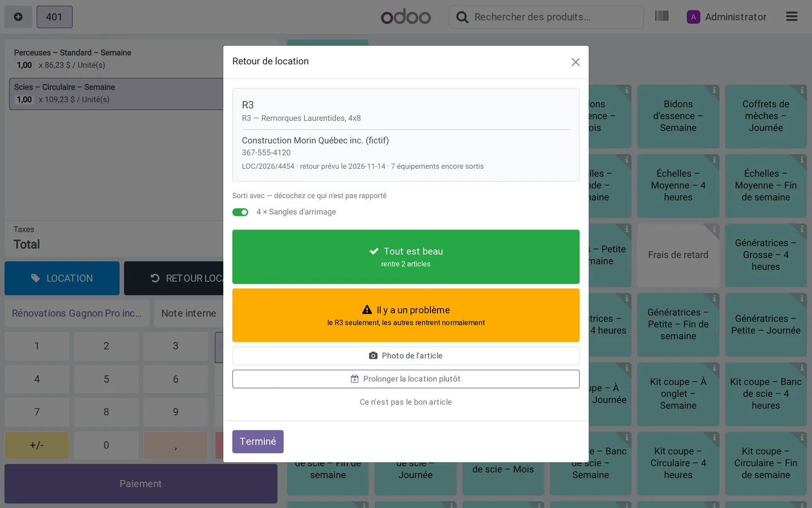
Task: Show info for Bidons d'essence – Semaine
Action: pyautogui.click(x=714, y=90)
